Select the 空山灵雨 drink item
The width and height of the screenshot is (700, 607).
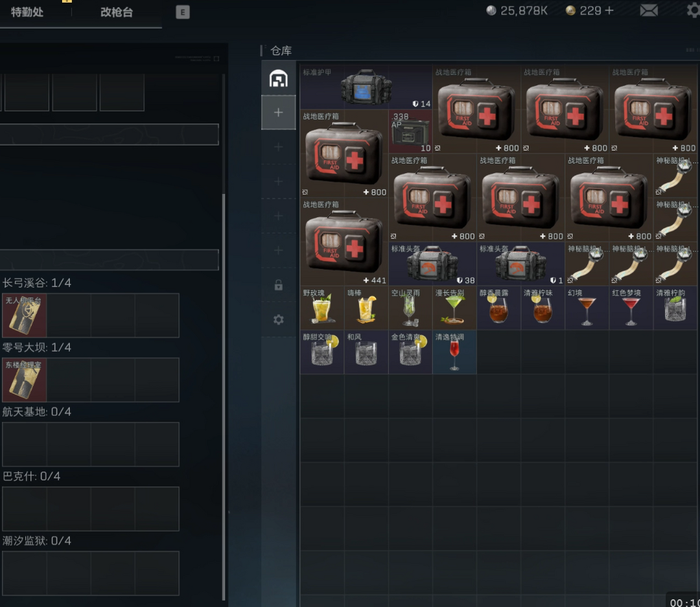pyautogui.click(x=410, y=308)
